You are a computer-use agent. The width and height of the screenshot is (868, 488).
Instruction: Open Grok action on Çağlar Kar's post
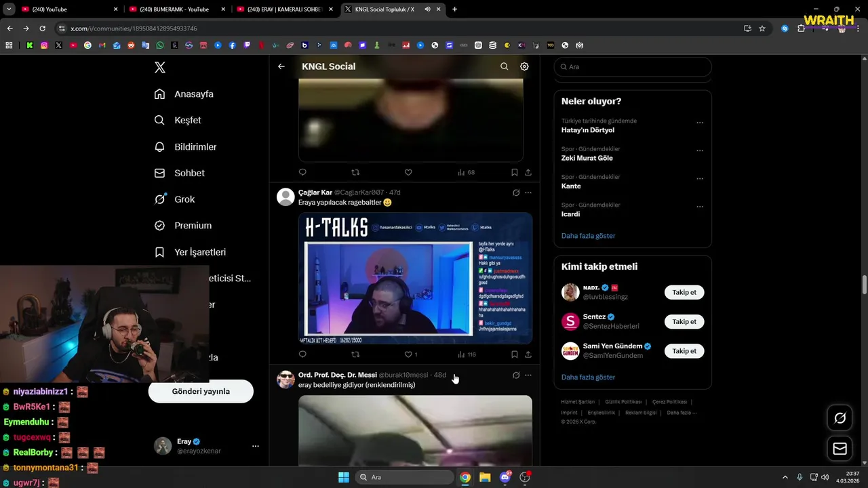(516, 192)
